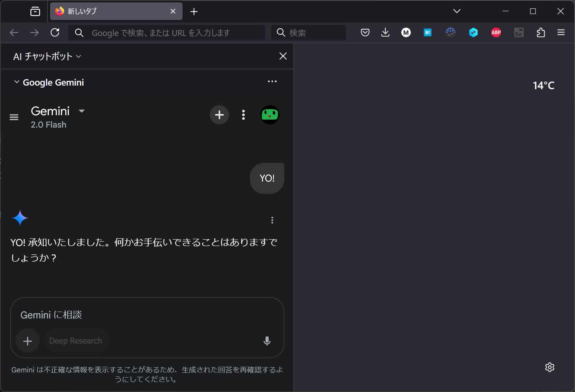Viewport: 575px width, 392px height.
Task: Open the Gemini 2.0 Flash model selector
Action: (x=58, y=117)
